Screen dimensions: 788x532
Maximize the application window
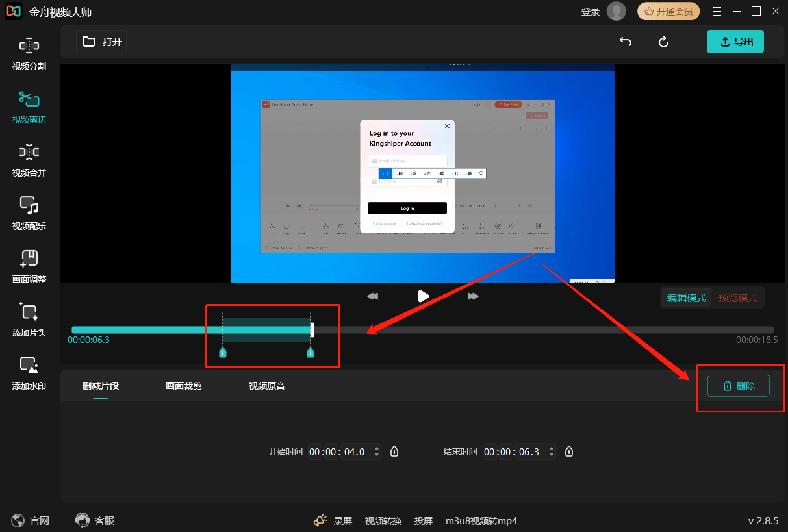tap(756, 11)
